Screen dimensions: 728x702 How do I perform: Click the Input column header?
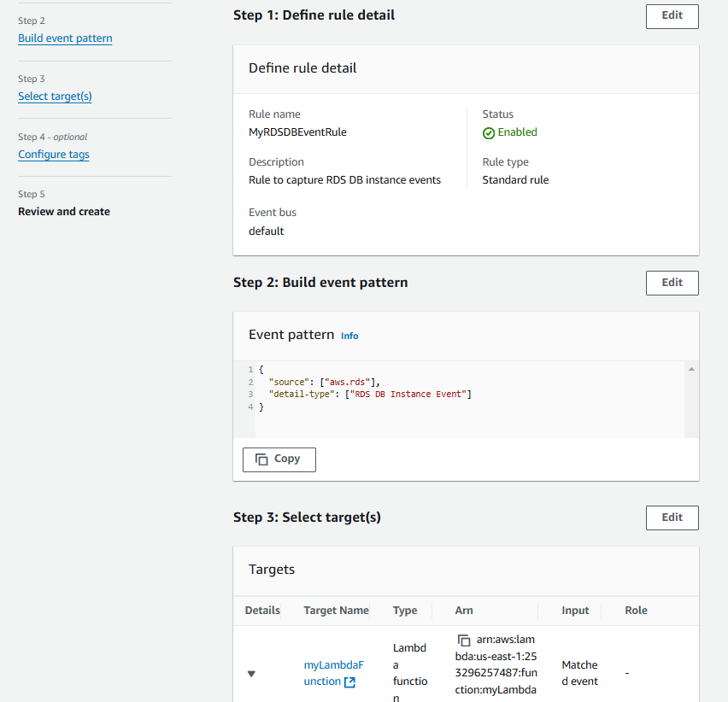tap(575, 611)
